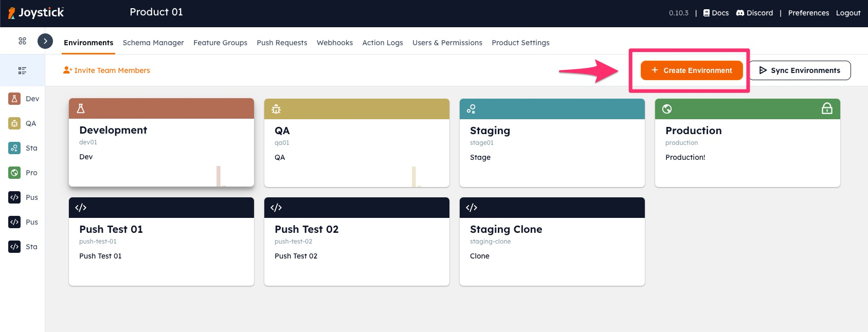This screenshot has height=332, width=868.
Task: Open the Production environment card title
Action: click(694, 131)
